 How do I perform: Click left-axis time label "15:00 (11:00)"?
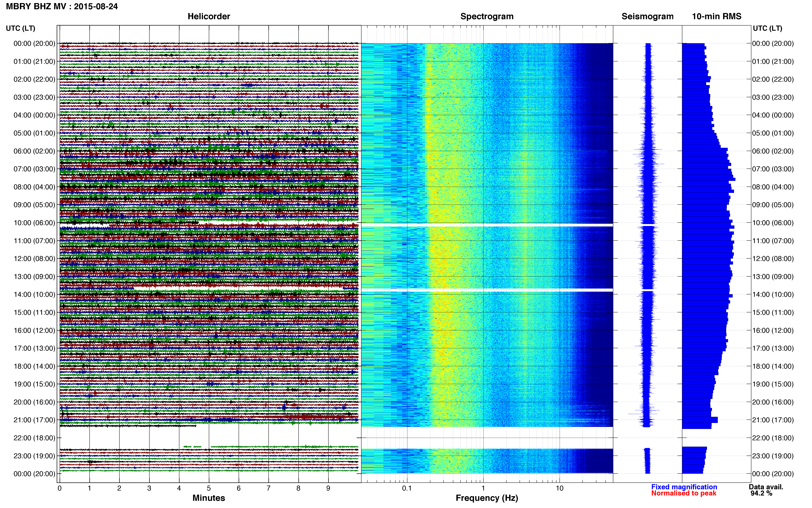click(34, 312)
